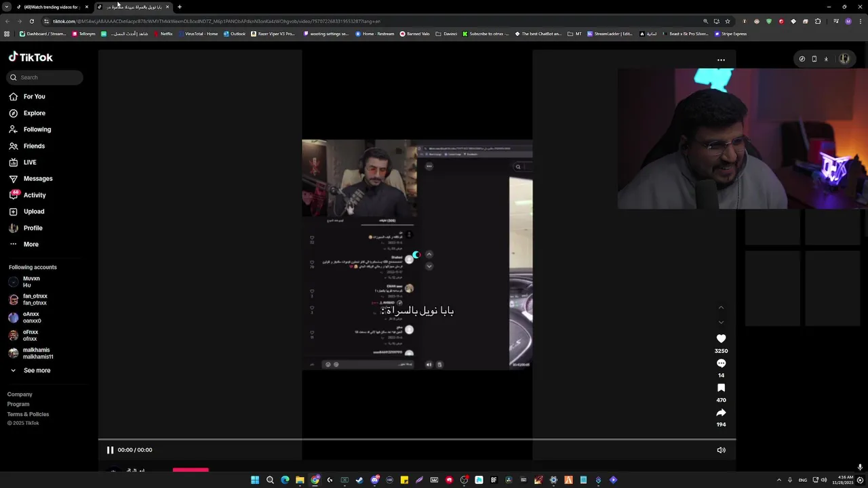Open the Netflix bookmark

(x=163, y=34)
